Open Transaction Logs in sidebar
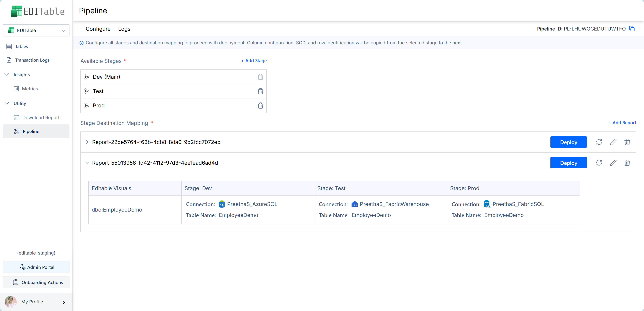 tap(32, 60)
